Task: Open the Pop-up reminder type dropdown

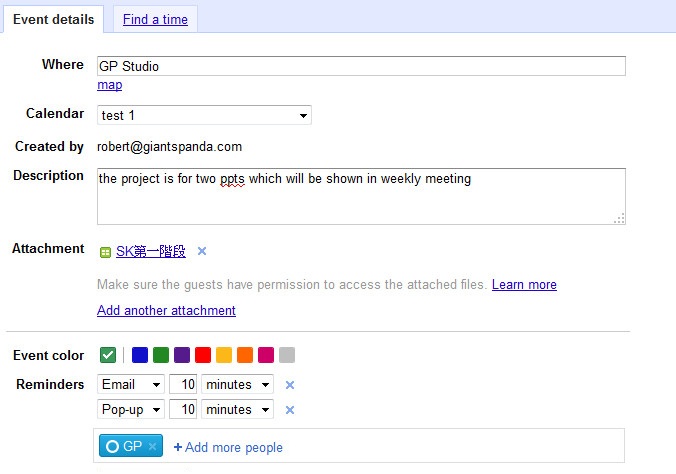Action: [131, 409]
